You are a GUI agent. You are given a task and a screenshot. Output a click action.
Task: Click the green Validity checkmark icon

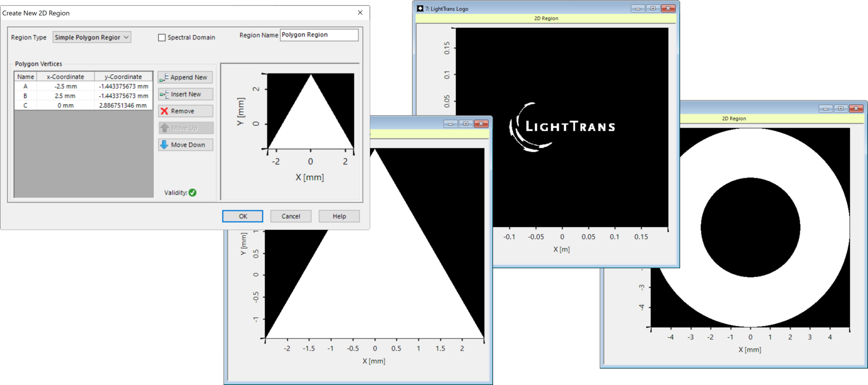[193, 192]
